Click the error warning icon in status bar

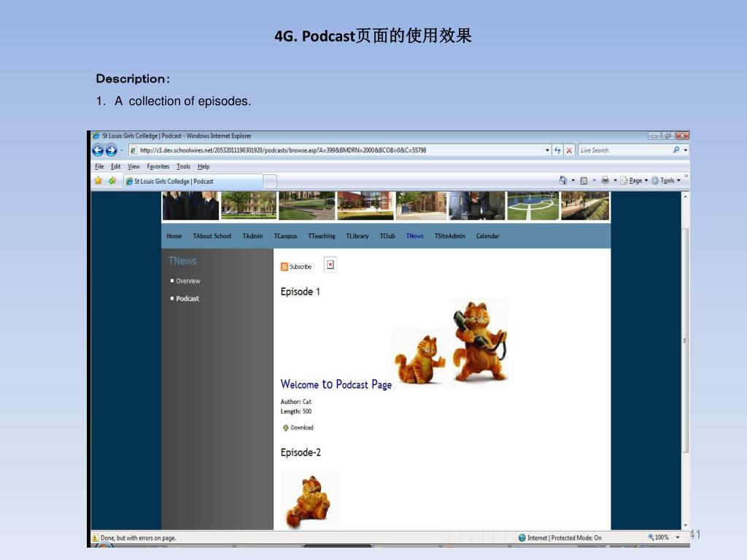point(96,537)
